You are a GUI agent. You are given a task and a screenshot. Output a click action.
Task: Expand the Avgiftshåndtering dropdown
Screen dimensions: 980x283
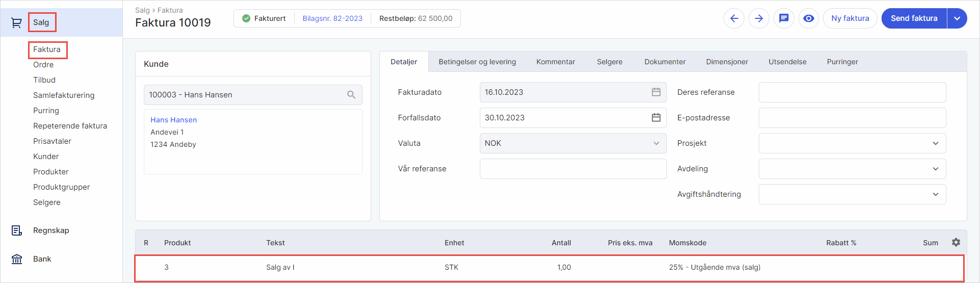point(935,194)
